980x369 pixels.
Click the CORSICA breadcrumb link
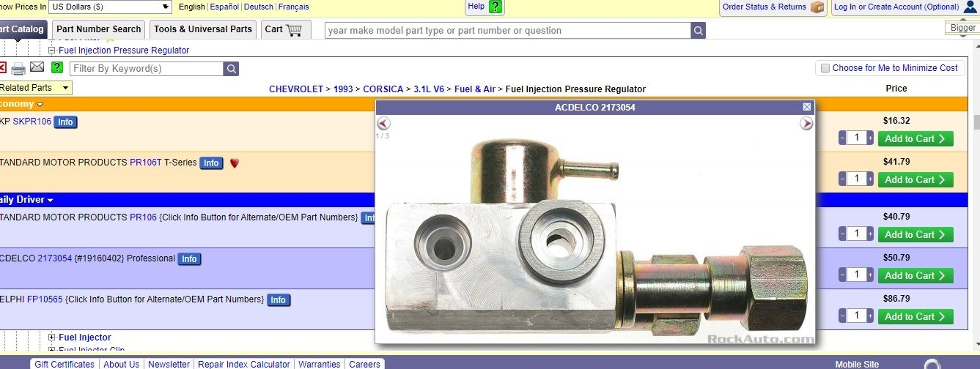click(383, 89)
